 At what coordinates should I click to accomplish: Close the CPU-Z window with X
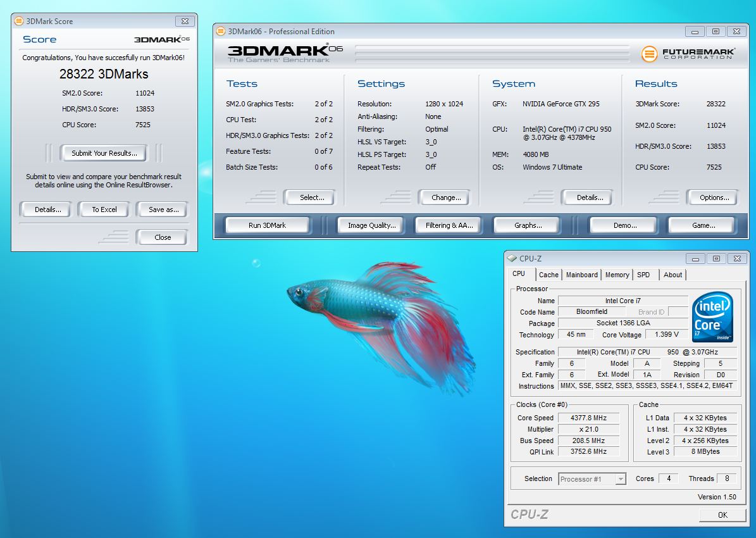coord(737,259)
